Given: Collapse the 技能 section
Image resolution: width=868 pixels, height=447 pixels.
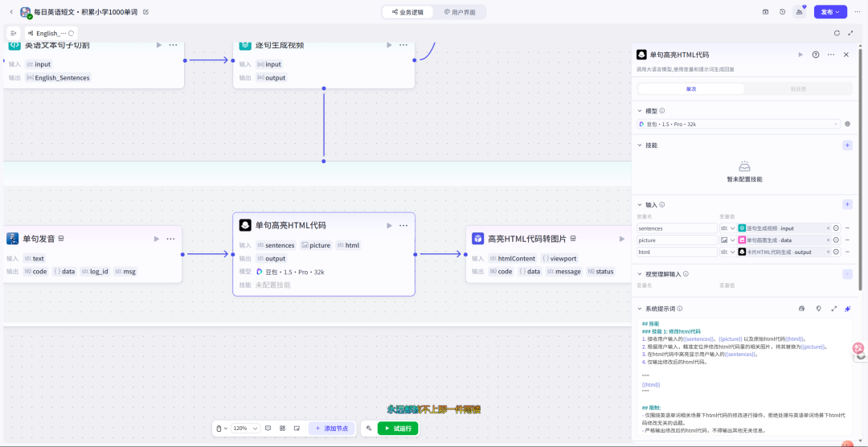Looking at the screenshot, I should pyautogui.click(x=640, y=146).
